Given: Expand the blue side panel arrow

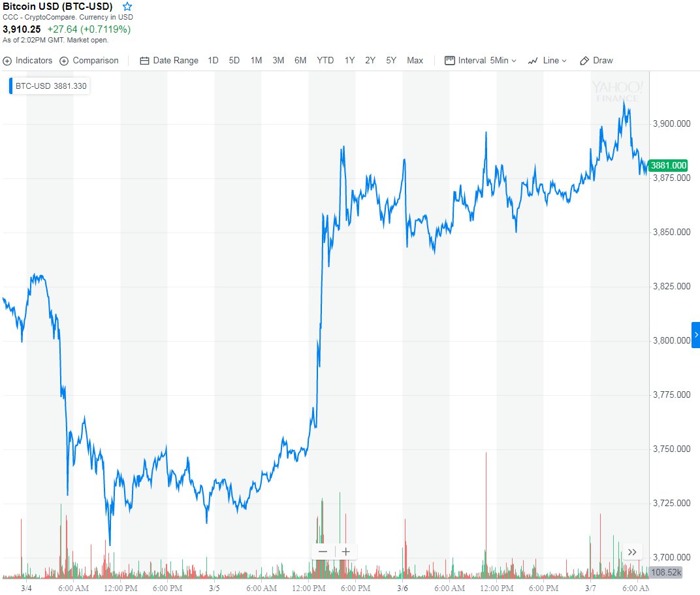Looking at the screenshot, I should [x=695, y=334].
